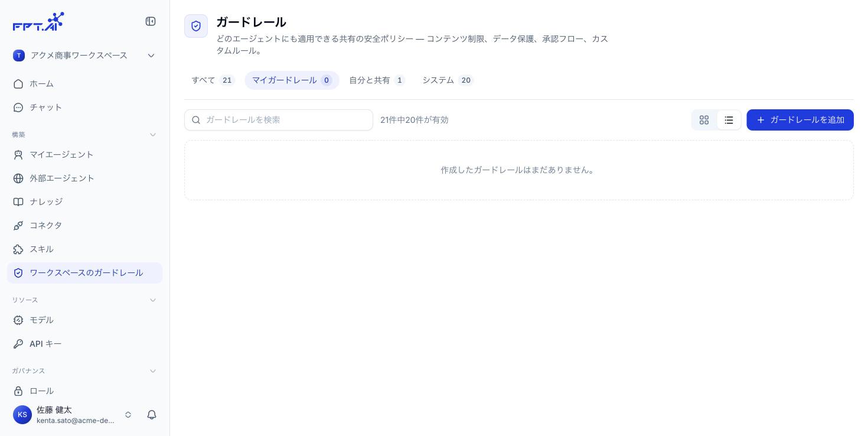Select the マイガードレール tab

(x=292, y=80)
